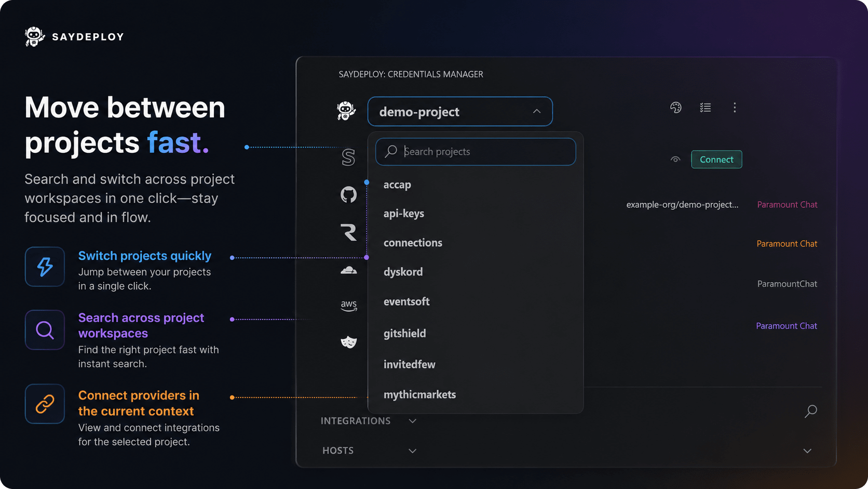Click SAYDEPLOY: CREDENTIALS MANAGER title text
Screen dimensions: 868x489
pyautogui.click(x=411, y=74)
